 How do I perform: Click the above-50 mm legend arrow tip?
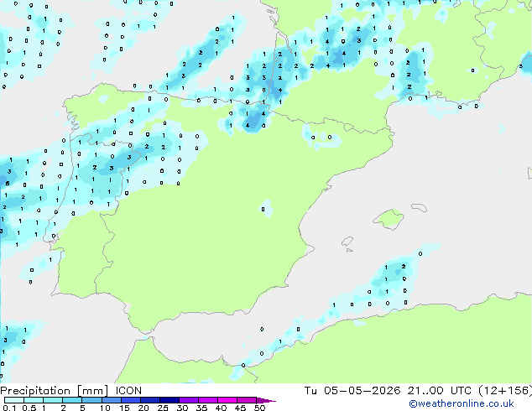266,400
